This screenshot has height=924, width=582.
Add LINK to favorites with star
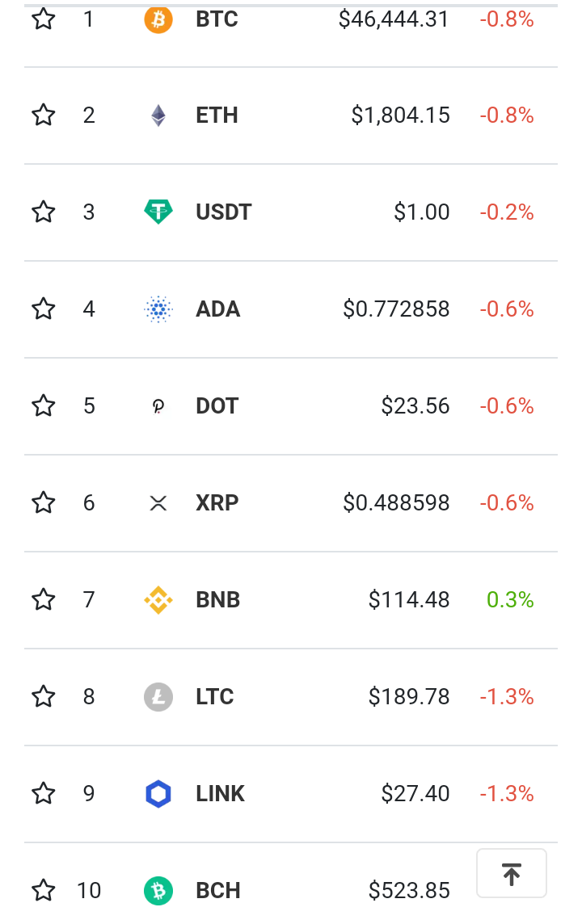[43, 793]
